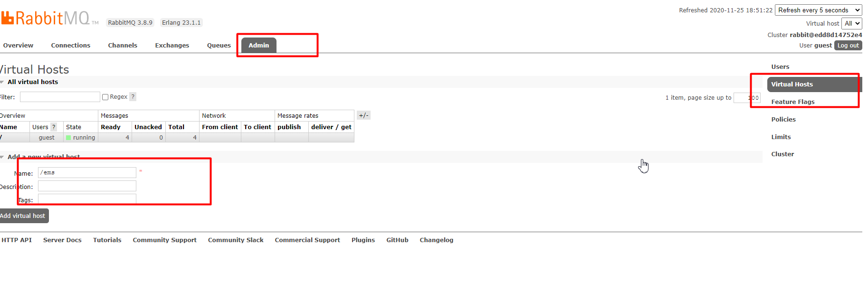Screen dimensions: 868x292
Task: Select the Admin tab
Action: 259,45
